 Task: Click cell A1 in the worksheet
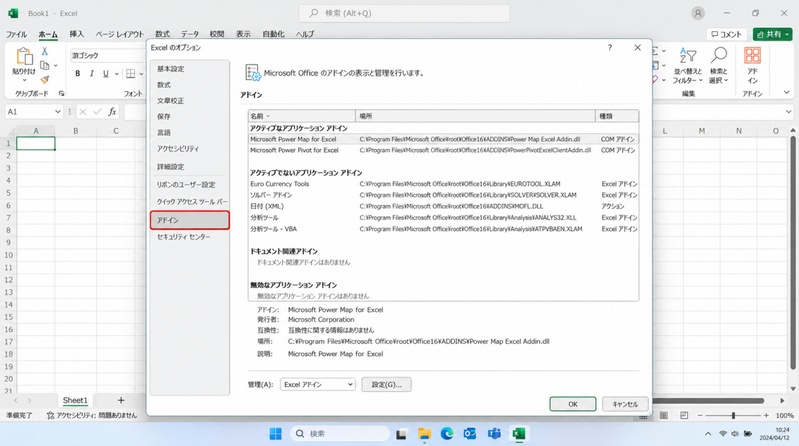coord(36,144)
